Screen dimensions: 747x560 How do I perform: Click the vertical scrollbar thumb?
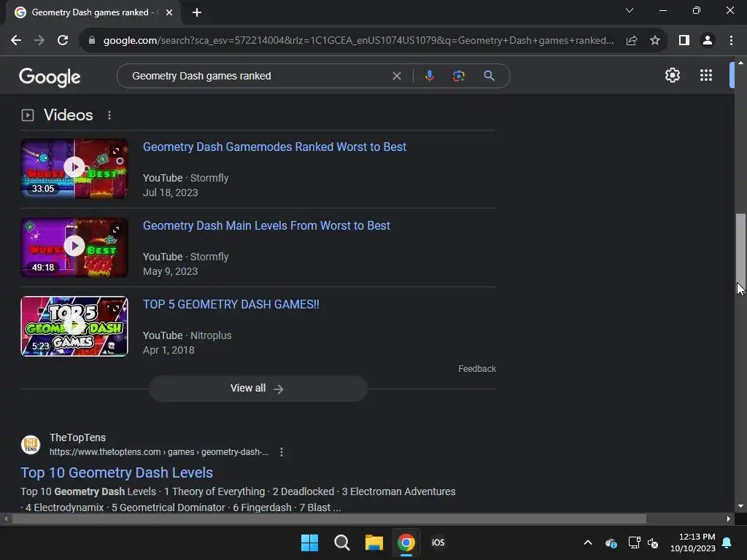point(740,250)
